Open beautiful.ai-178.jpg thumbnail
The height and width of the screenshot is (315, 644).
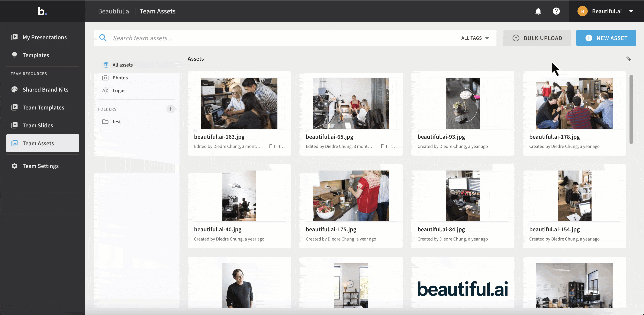click(574, 103)
